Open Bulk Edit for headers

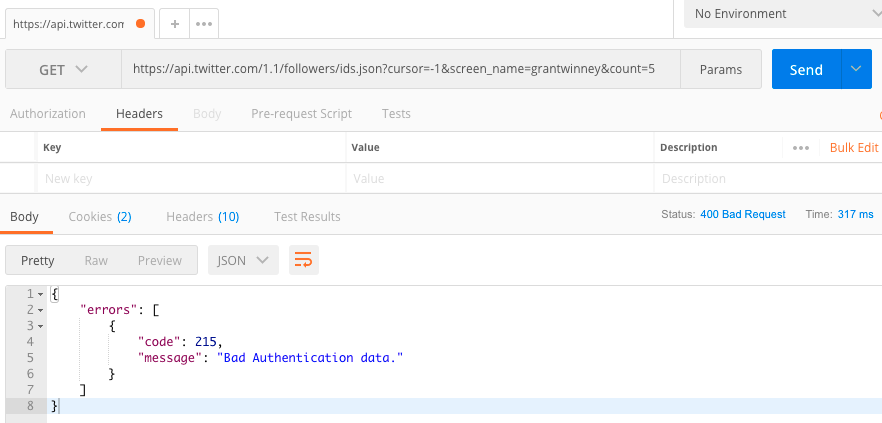click(854, 147)
